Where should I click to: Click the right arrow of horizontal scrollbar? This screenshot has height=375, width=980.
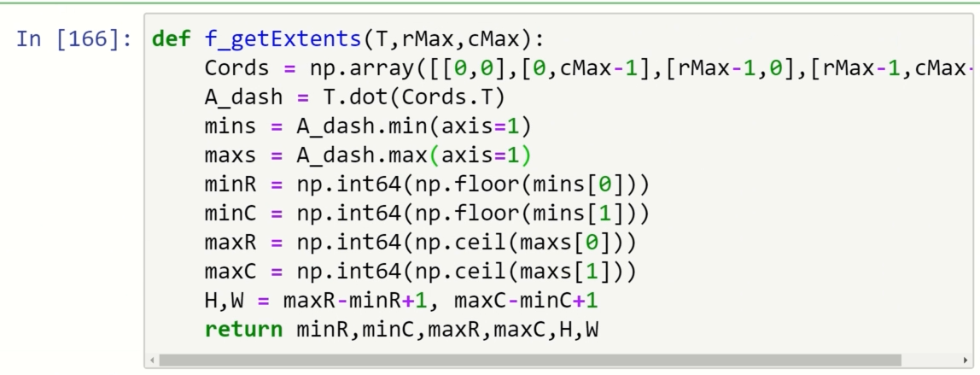pos(965,360)
